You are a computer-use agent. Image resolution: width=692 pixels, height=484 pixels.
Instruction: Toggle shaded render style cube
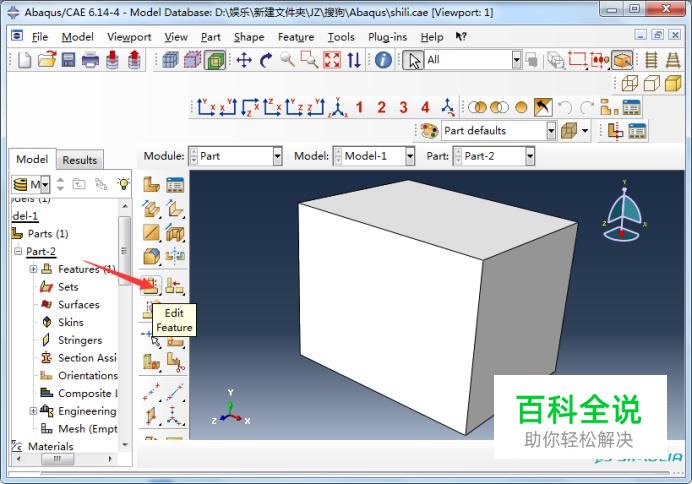(673, 83)
